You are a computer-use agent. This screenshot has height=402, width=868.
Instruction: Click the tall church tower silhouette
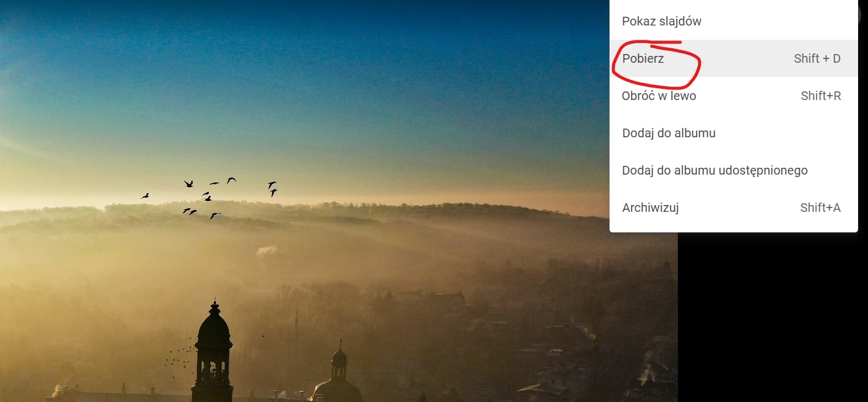[x=212, y=352]
